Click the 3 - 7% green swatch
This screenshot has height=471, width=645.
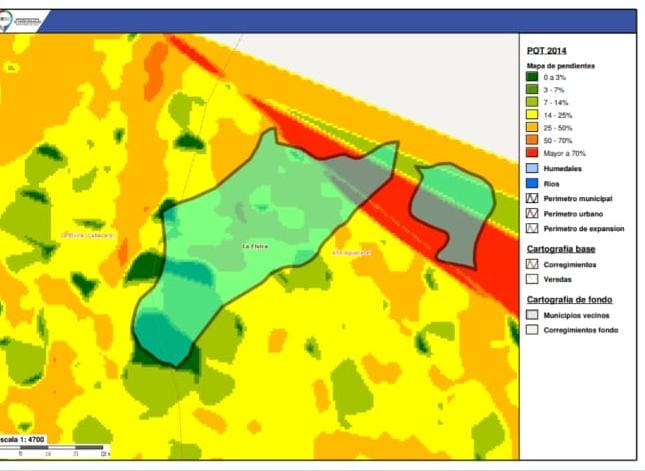click(532, 90)
